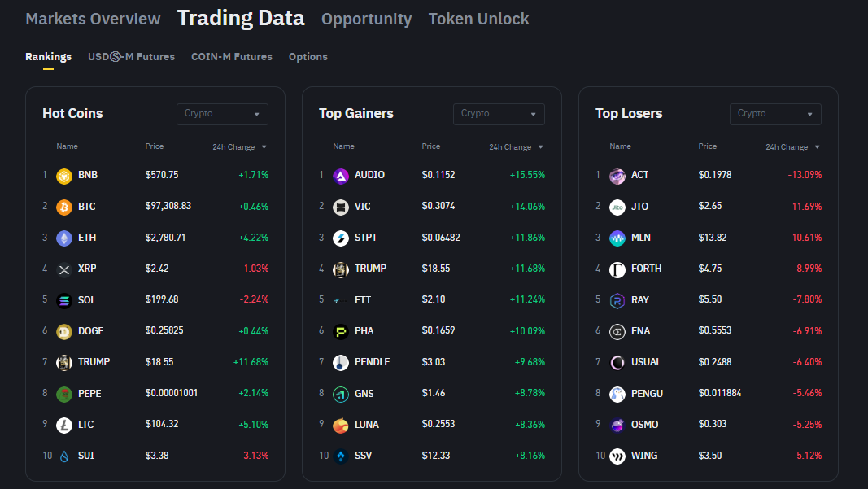
Task: Select the USDⓈ-M Futures sub-tab
Action: pyautogui.click(x=131, y=57)
